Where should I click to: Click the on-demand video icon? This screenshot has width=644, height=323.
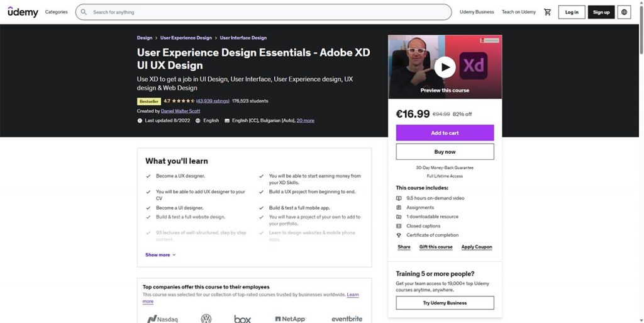tap(398, 198)
